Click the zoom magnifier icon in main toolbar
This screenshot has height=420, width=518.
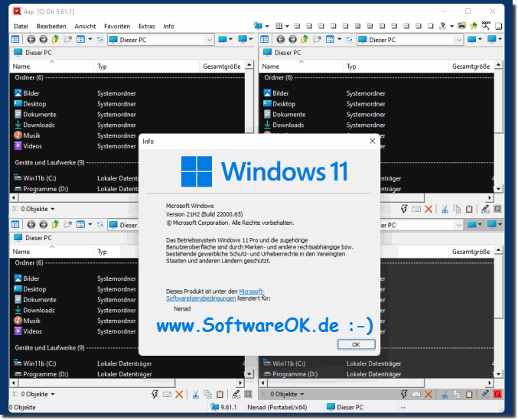486,25
